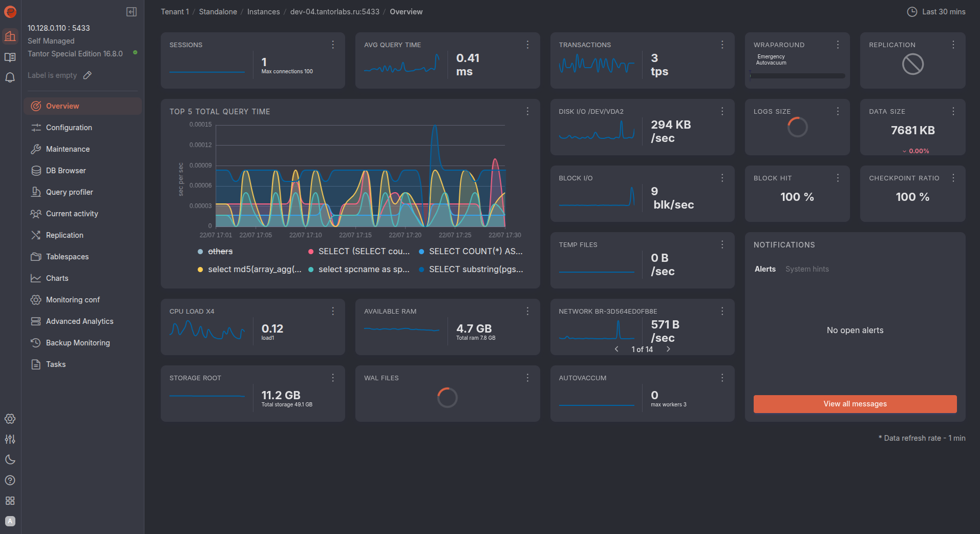Click the Tablespaces folder icon
Screen dimensions: 980x534
(x=36, y=257)
